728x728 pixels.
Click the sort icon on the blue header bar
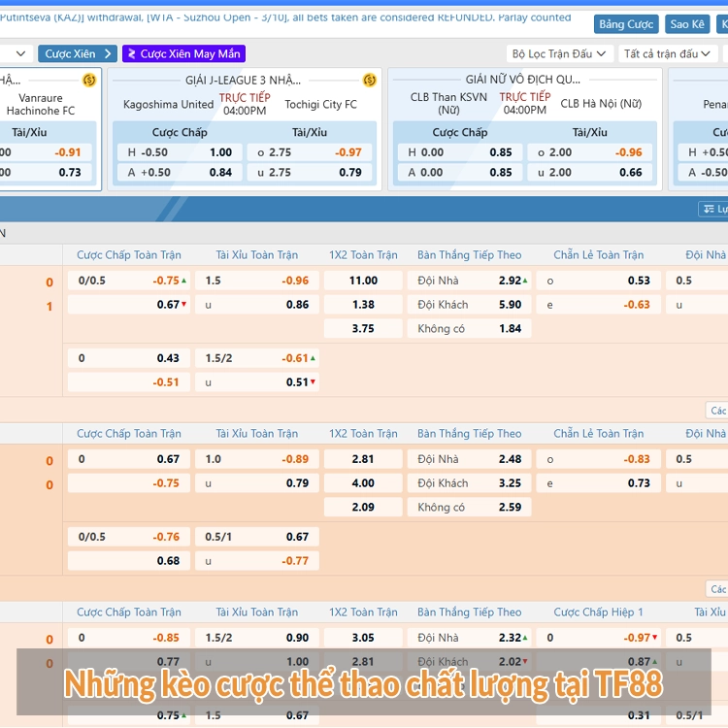706,209
